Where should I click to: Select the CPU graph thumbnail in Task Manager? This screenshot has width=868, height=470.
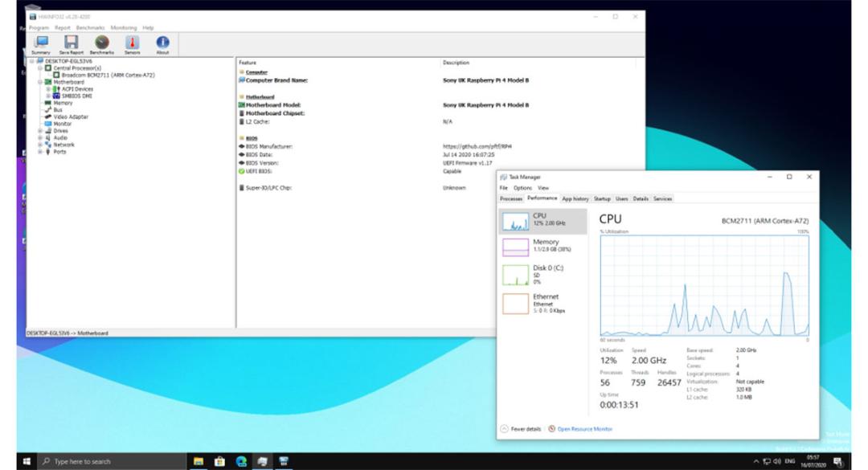pyautogui.click(x=515, y=222)
